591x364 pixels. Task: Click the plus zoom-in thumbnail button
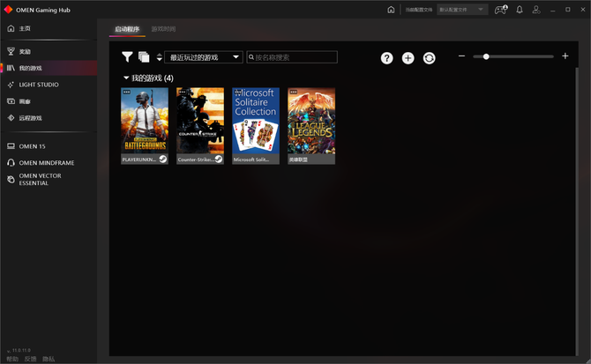pyautogui.click(x=565, y=56)
